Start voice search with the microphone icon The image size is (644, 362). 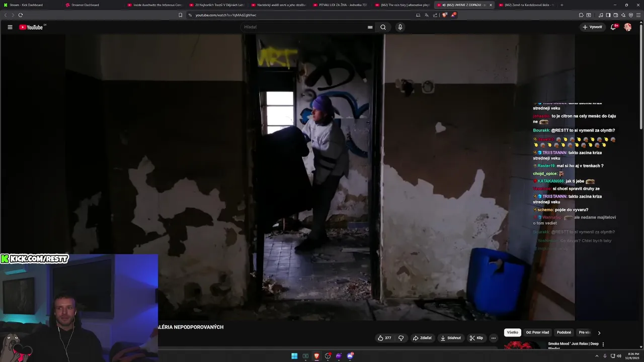(x=400, y=27)
